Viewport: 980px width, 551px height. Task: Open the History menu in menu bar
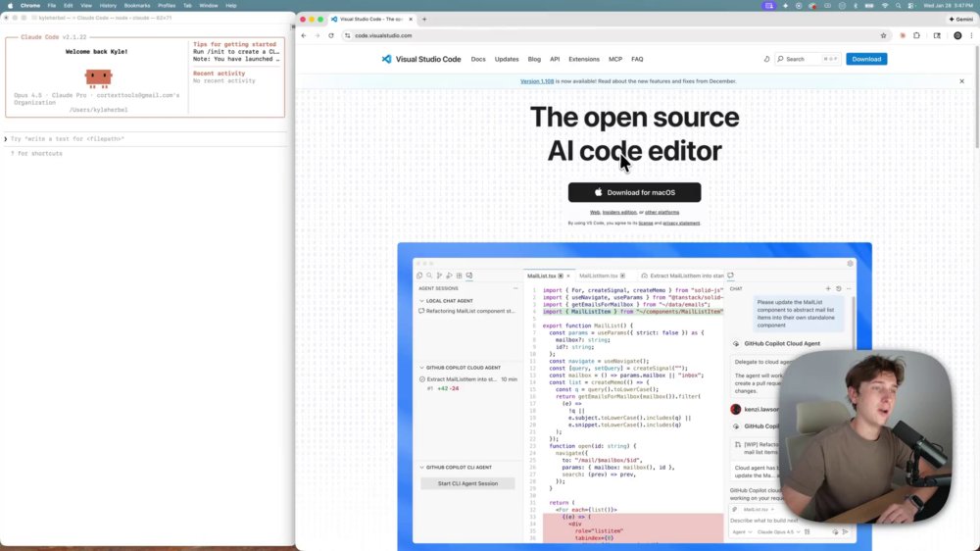108,6
